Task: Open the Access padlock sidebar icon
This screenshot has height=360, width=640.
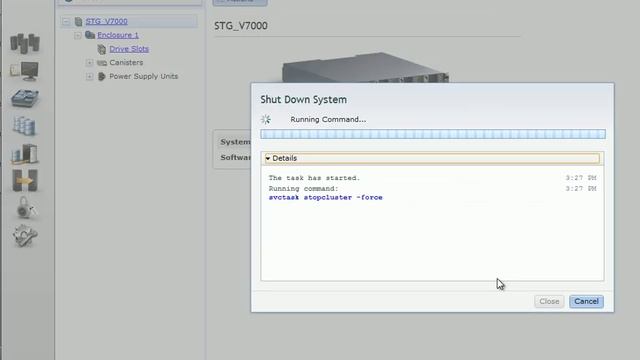Action: (x=26, y=208)
